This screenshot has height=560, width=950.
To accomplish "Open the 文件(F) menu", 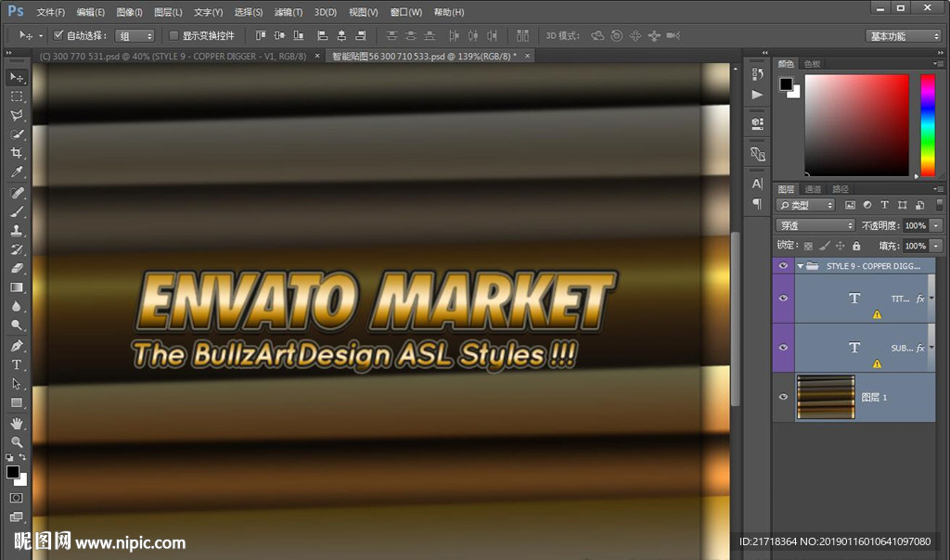I will (x=50, y=12).
